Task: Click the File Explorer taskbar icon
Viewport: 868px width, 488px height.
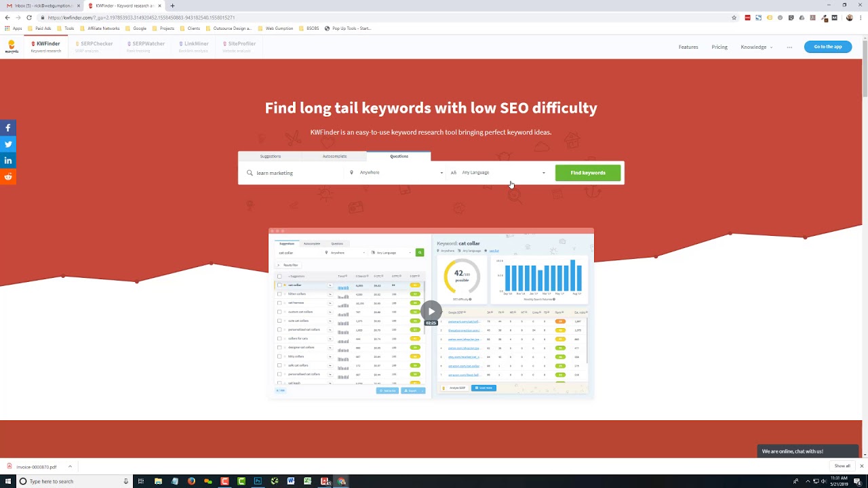Action: 158,481
